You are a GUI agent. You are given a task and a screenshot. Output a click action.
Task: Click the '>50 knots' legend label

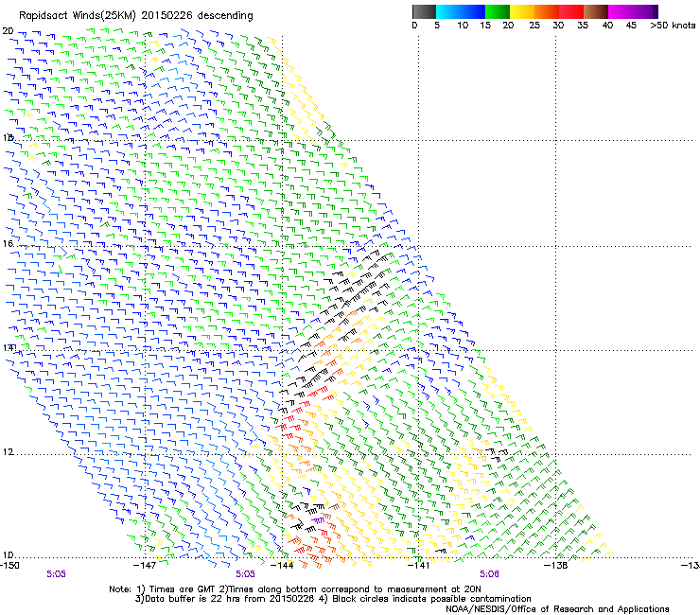pyautogui.click(x=673, y=26)
